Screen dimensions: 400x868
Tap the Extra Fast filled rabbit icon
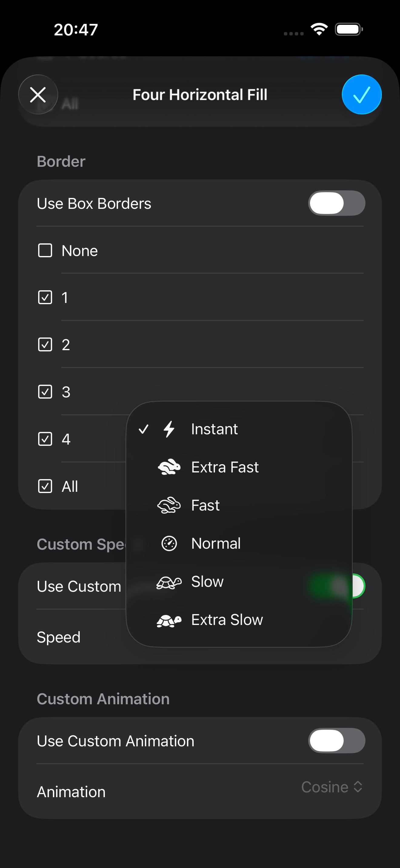[x=169, y=467]
